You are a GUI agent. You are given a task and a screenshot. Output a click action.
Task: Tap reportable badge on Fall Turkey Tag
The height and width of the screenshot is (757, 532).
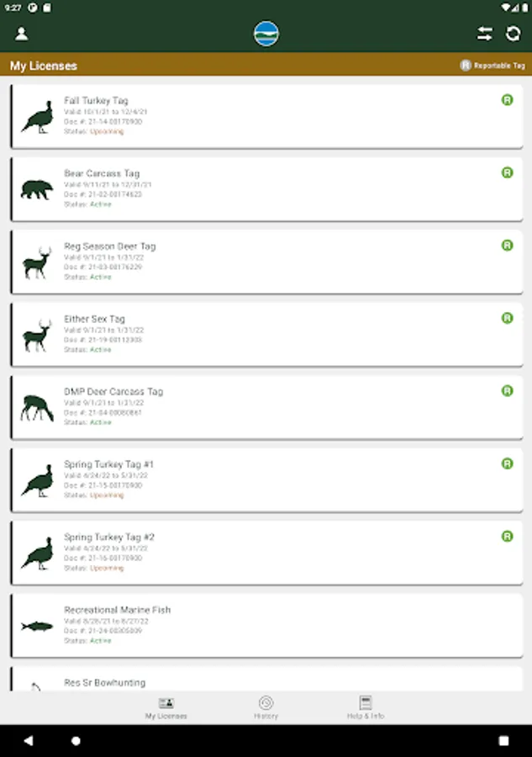coord(507,100)
